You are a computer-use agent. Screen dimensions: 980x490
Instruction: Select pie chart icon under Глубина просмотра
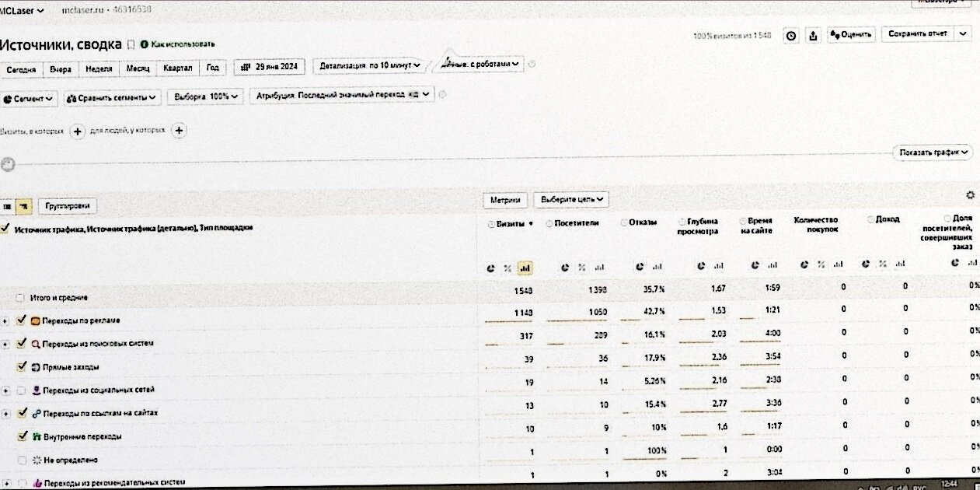tap(701, 265)
